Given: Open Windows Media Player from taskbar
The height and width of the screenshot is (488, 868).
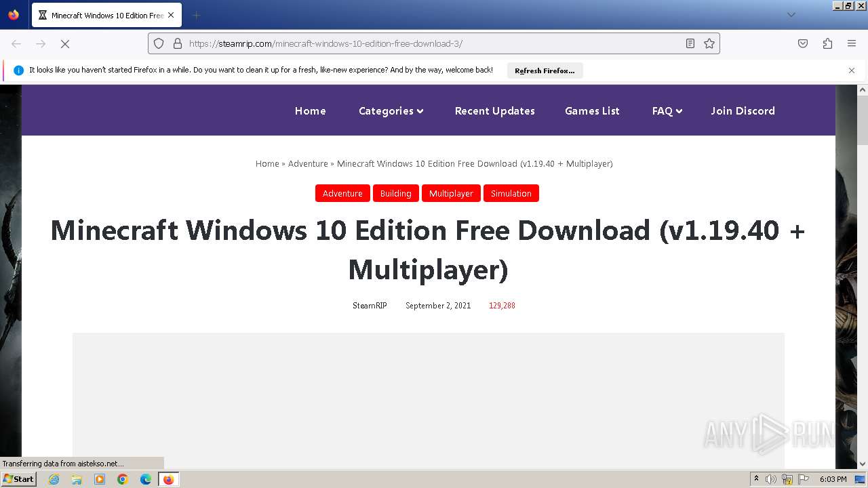Looking at the screenshot, I should (100, 479).
